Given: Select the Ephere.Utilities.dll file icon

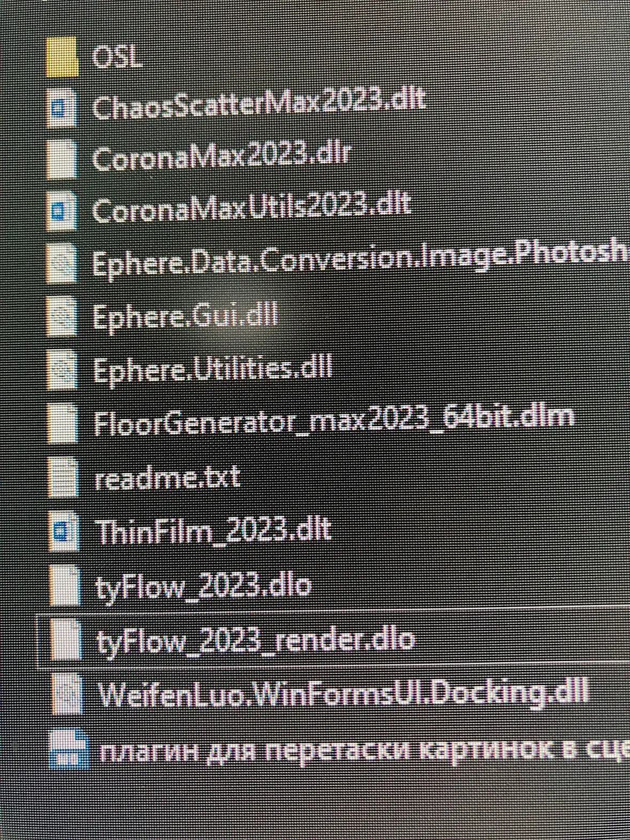Looking at the screenshot, I should (x=62, y=368).
